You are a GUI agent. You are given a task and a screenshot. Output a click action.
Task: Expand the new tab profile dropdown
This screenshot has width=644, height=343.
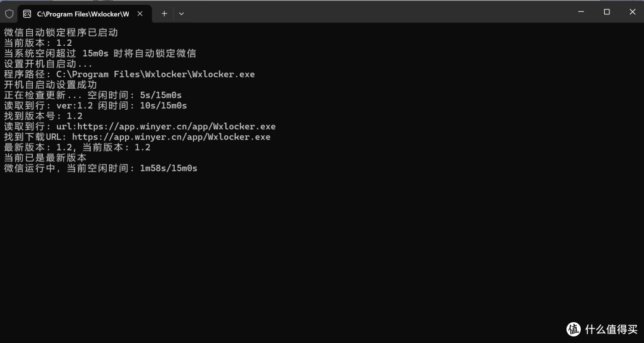click(181, 14)
